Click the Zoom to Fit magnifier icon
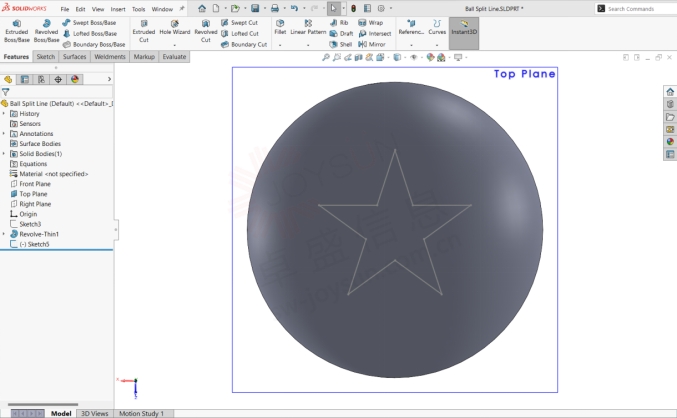This screenshot has width=677, height=418. (x=326, y=57)
